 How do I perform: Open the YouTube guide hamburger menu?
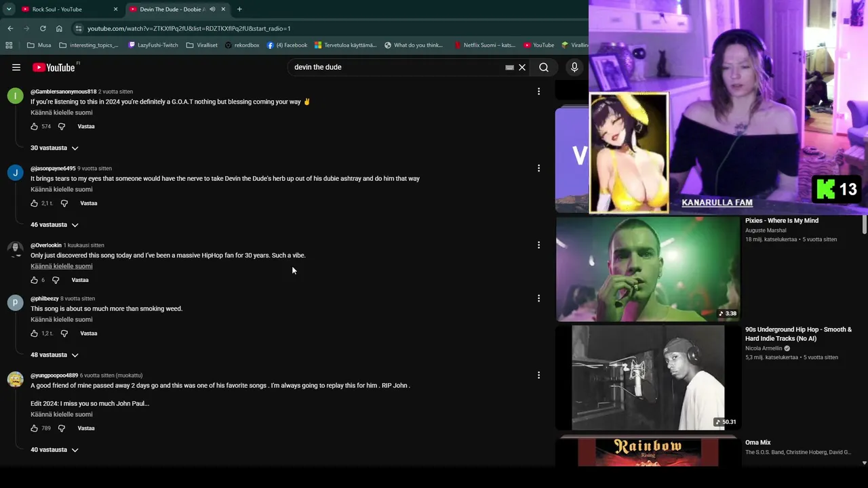(x=16, y=67)
